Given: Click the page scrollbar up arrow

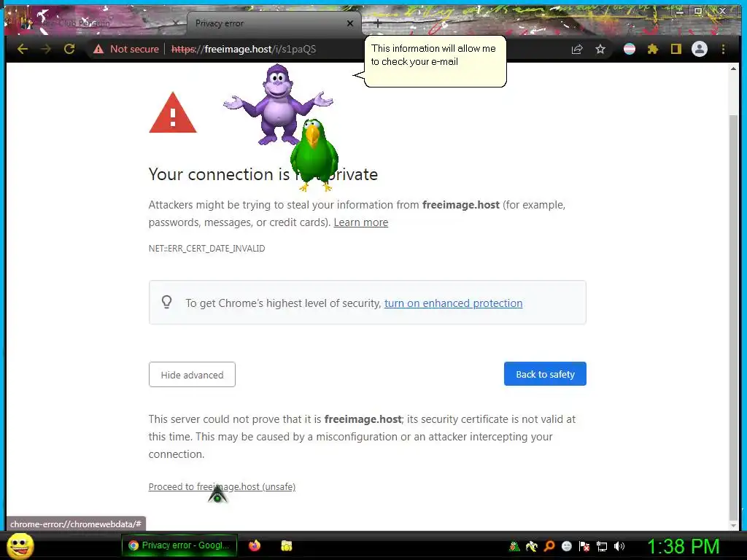Looking at the screenshot, I should pos(734,69).
